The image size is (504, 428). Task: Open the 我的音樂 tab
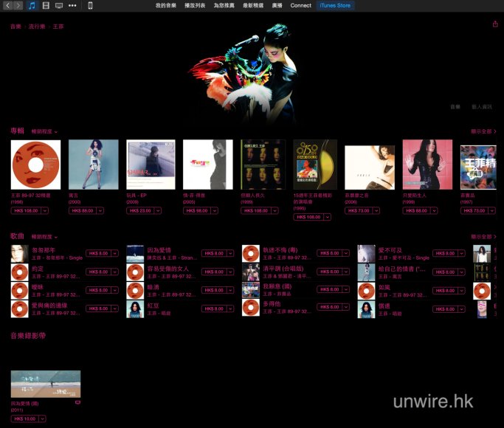pyautogui.click(x=166, y=5)
